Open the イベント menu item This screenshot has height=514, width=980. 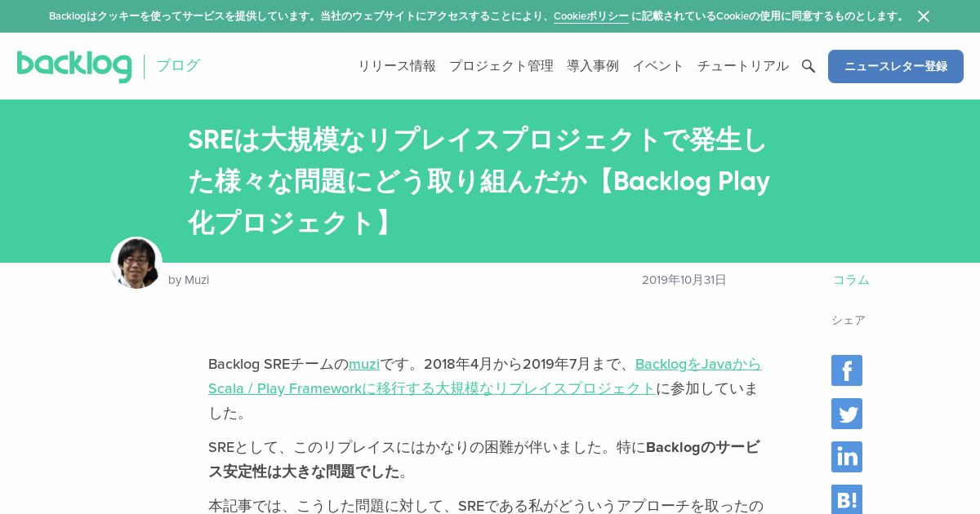pyautogui.click(x=658, y=66)
